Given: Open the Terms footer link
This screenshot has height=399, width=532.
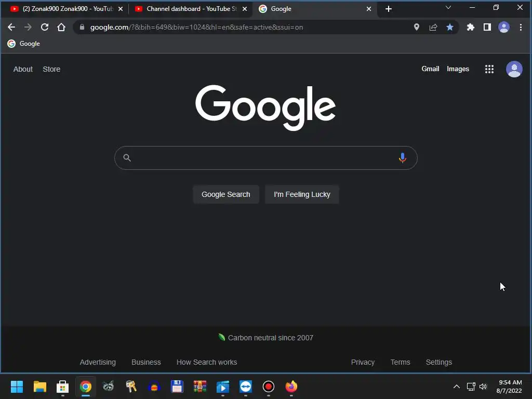Looking at the screenshot, I should click(400, 362).
